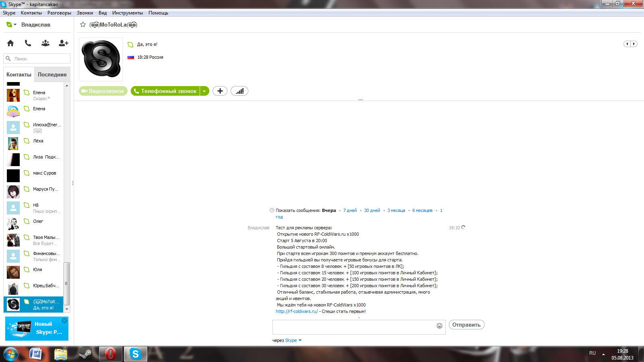
Task: Open the Разговоры menu
Action: pos(59,13)
